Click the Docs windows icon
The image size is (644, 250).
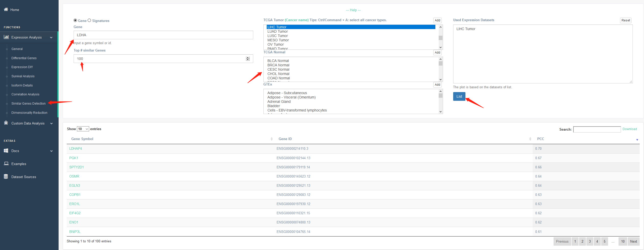click(x=6, y=151)
